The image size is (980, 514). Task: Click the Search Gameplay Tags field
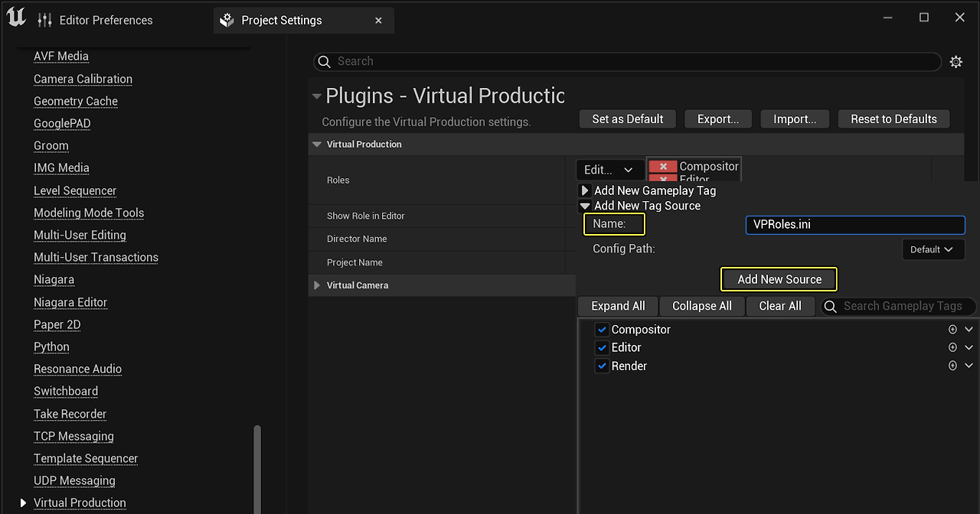pyautogui.click(x=899, y=306)
